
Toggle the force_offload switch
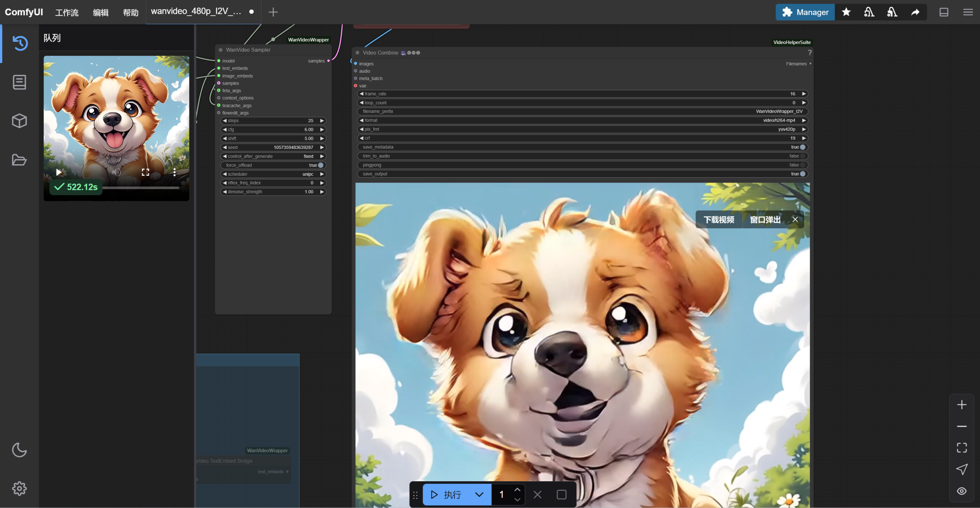pos(320,165)
